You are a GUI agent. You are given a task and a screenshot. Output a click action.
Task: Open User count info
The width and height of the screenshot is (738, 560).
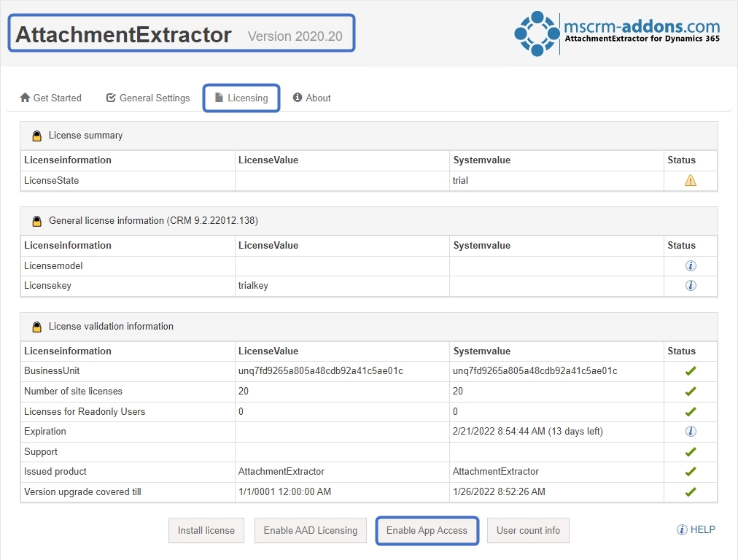(528, 530)
